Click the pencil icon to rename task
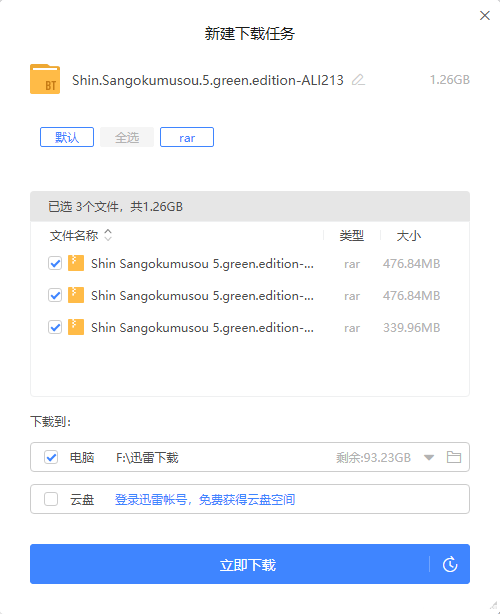 pos(358,80)
